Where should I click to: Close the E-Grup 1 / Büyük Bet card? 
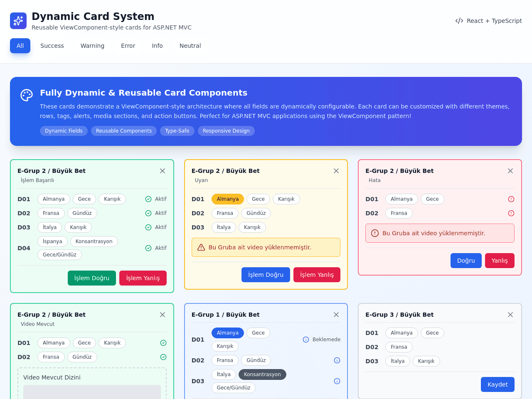pyautogui.click(x=336, y=315)
